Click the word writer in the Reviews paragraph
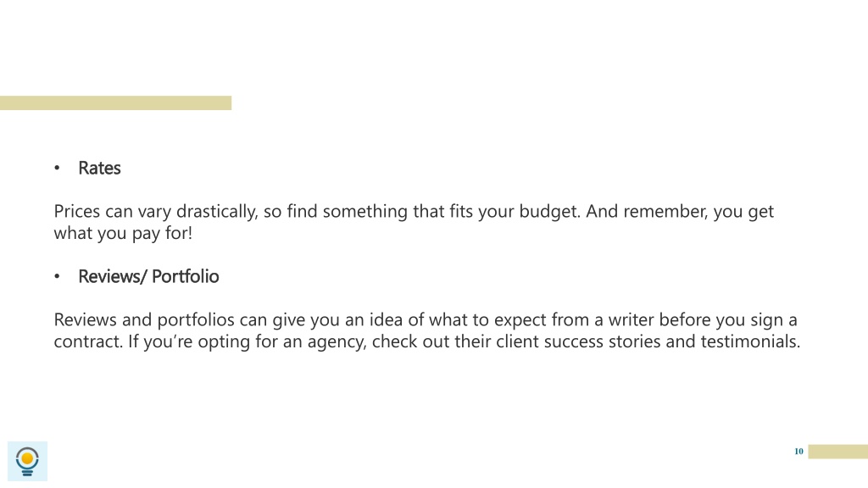 631,319
